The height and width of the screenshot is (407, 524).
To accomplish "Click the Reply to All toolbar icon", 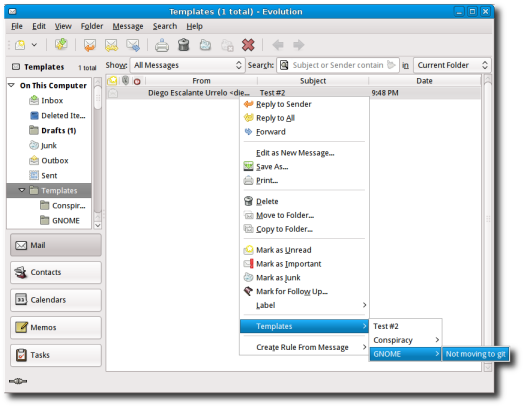I will 111,45.
